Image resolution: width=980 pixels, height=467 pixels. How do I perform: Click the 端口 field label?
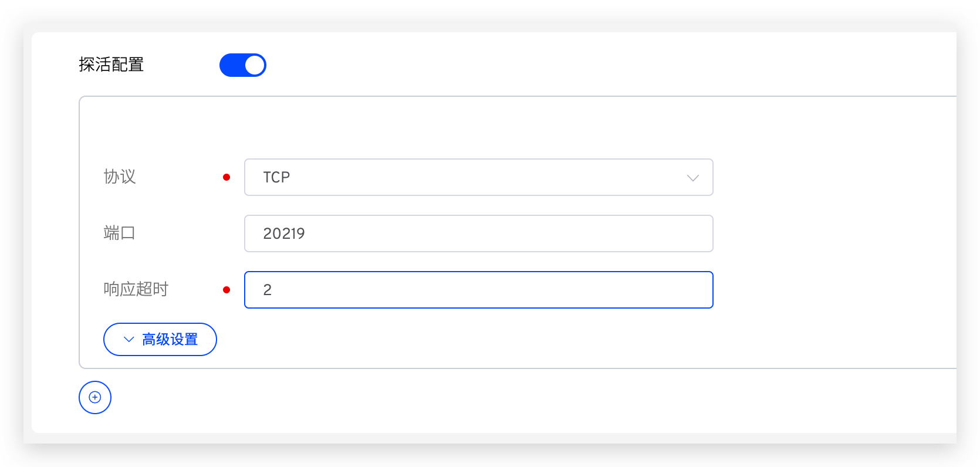(x=120, y=233)
